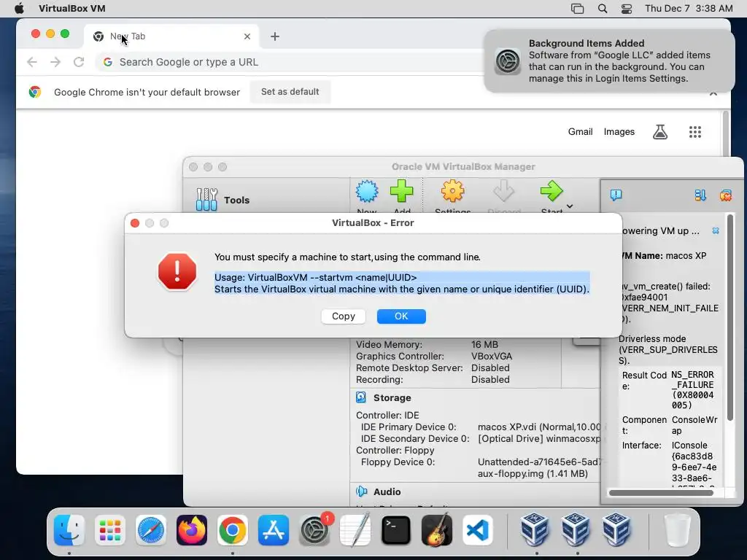Open the Apple menu

(x=19, y=9)
